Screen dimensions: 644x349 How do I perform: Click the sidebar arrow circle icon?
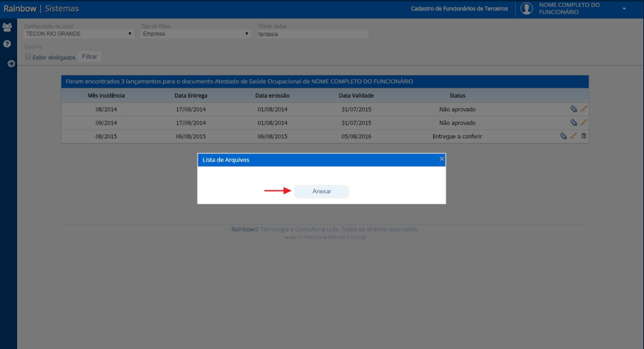click(x=11, y=64)
